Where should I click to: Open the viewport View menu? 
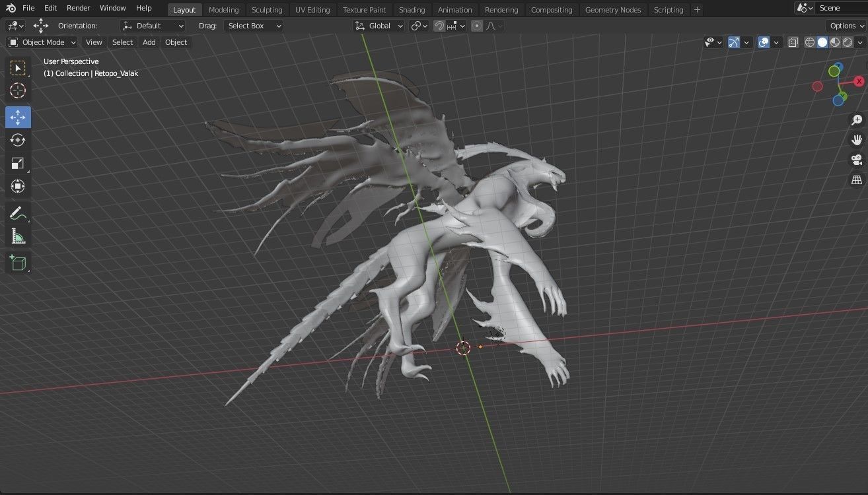point(94,42)
